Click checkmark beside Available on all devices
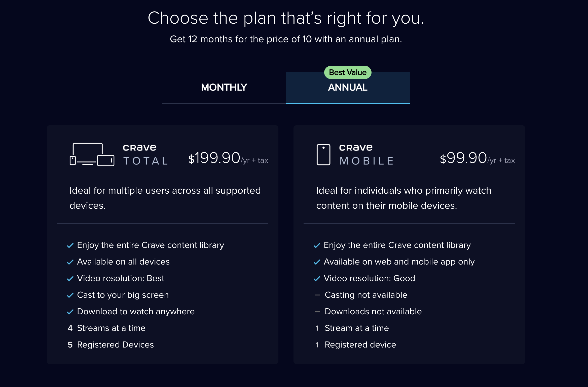Viewport: 588px width, 387px height. click(x=70, y=262)
